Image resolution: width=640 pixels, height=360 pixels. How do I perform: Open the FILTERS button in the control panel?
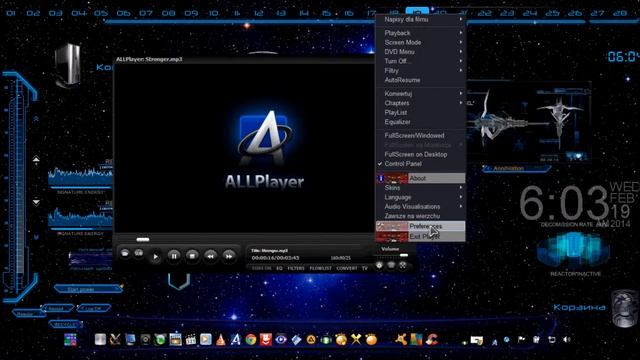[296, 268]
